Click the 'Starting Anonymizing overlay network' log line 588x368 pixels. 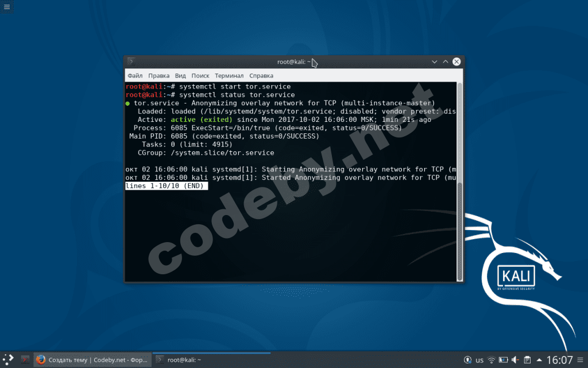point(291,170)
